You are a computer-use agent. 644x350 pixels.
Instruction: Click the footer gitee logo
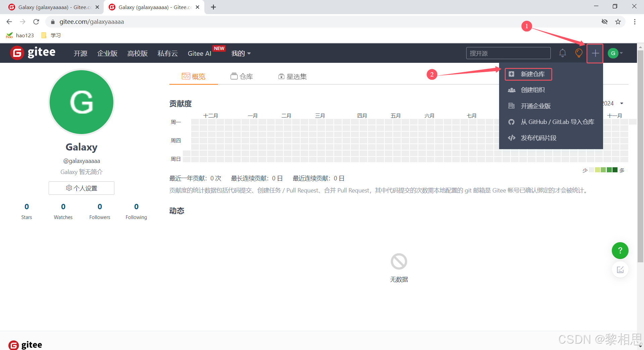[25, 345]
